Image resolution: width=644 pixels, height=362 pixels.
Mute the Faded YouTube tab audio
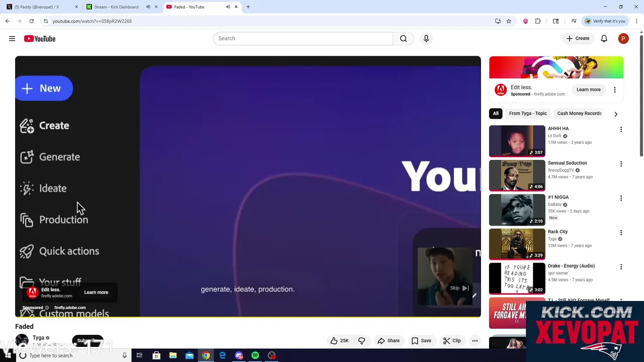228,7
